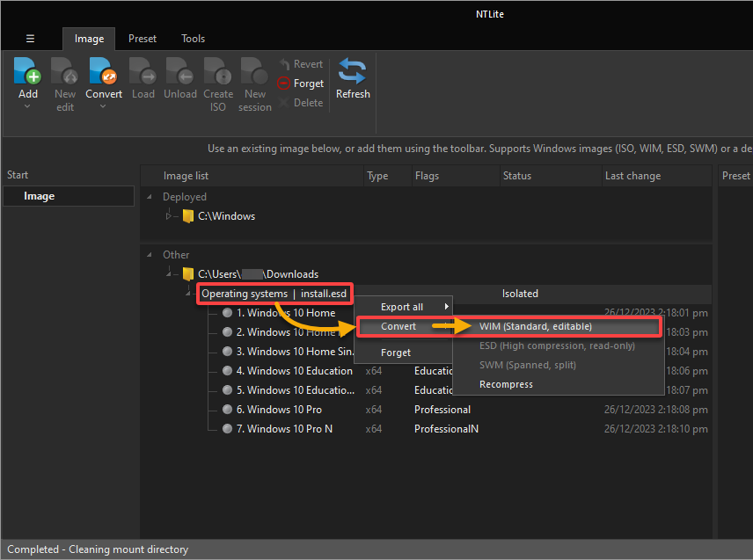Viewport: 753px width, 560px height.
Task: Click the Preset panel header
Action: click(735, 176)
